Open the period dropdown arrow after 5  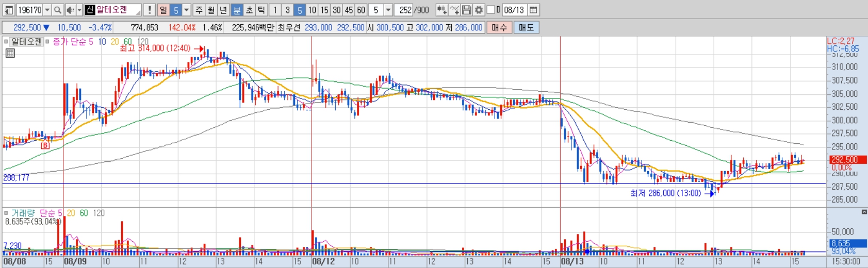click(x=187, y=10)
